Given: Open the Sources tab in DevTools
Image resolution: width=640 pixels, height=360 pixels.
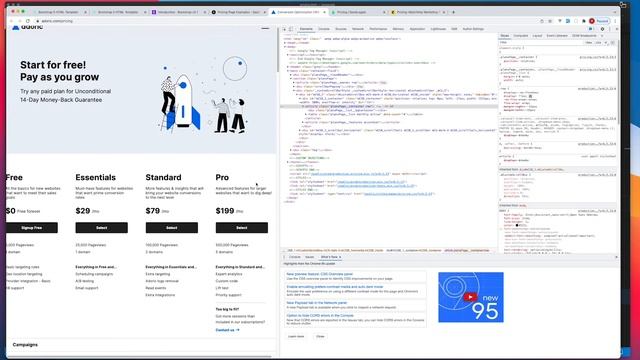Looking at the screenshot, I should (340, 29).
